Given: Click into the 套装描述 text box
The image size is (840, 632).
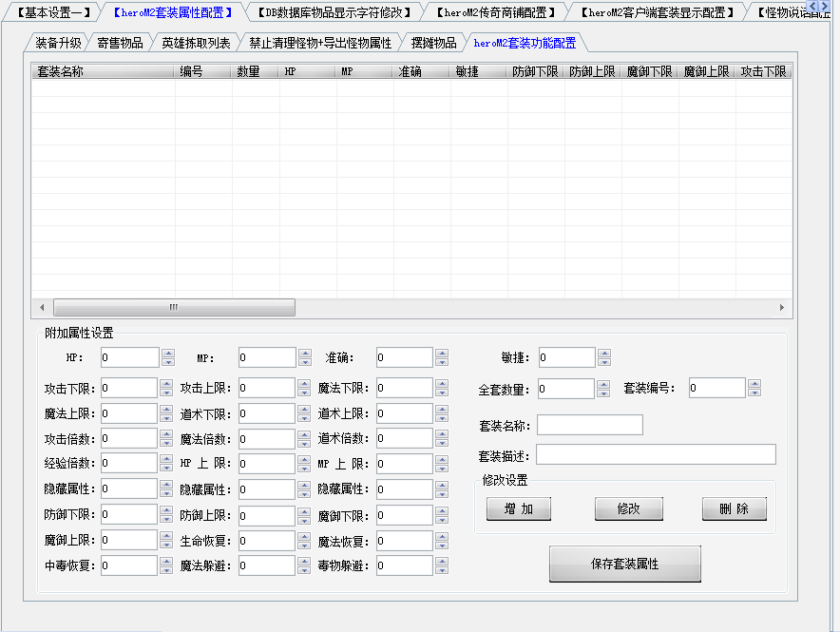Looking at the screenshot, I should click(x=656, y=454).
